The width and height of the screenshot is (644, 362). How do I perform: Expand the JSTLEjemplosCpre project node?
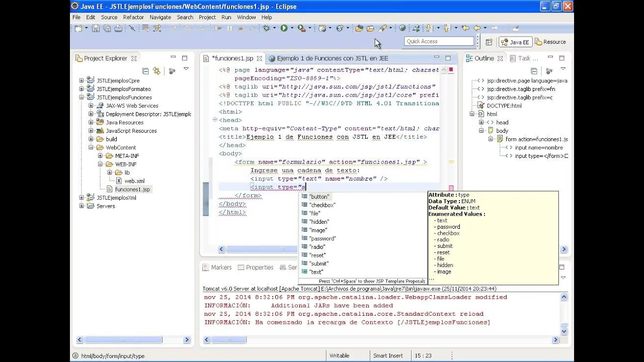point(82,80)
